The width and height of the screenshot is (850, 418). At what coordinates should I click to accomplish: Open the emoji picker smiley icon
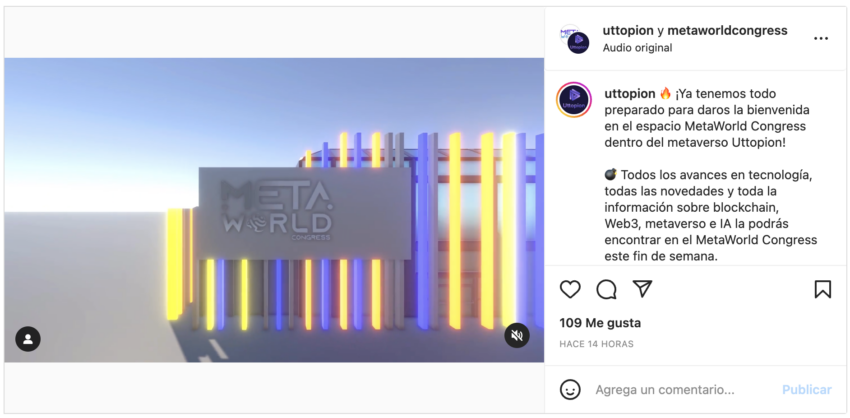[x=570, y=390]
